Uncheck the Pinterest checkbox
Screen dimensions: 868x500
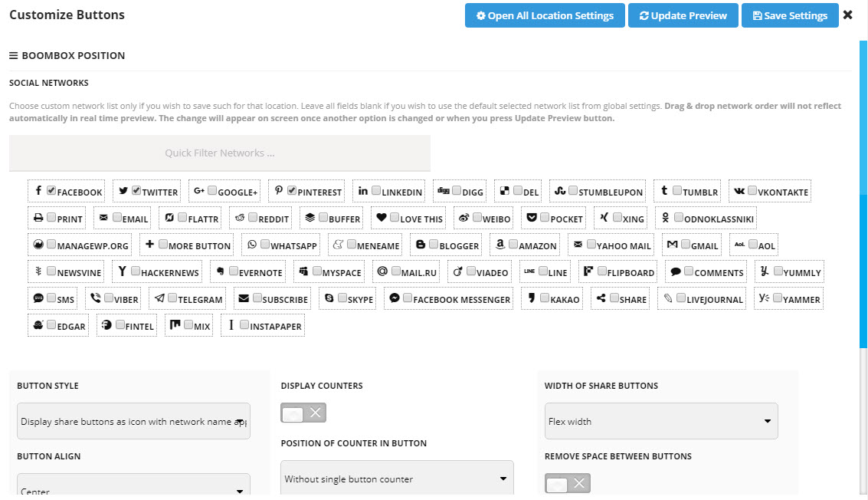click(x=292, y=190)
